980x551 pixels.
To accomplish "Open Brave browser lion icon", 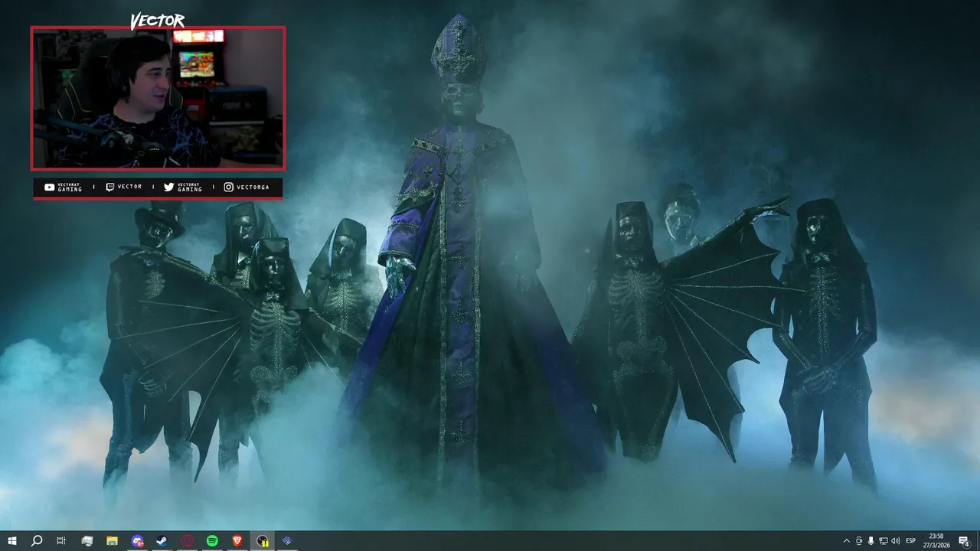I will click(x=237, y=541).
